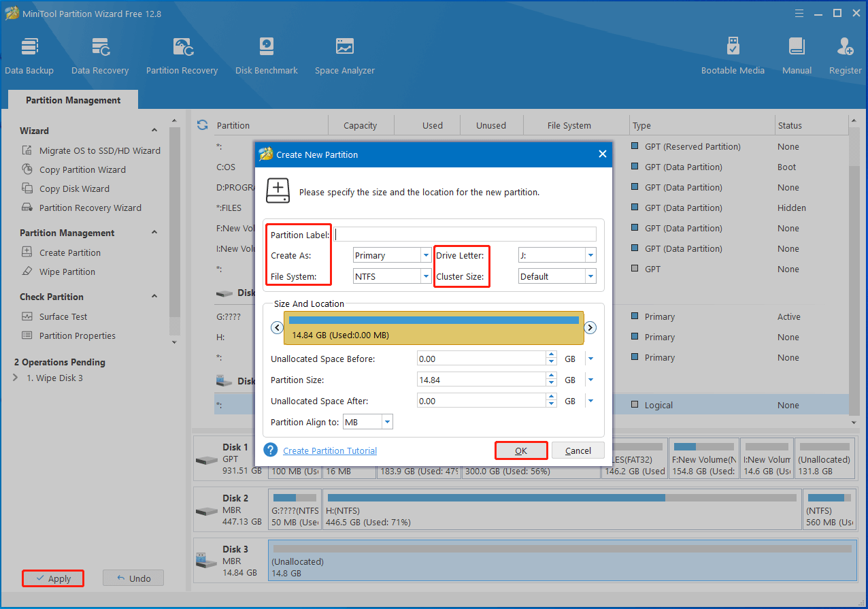This screenshot has width=868, height=609.
Task: Sort by the Unused column header
Action: (491, 125)
